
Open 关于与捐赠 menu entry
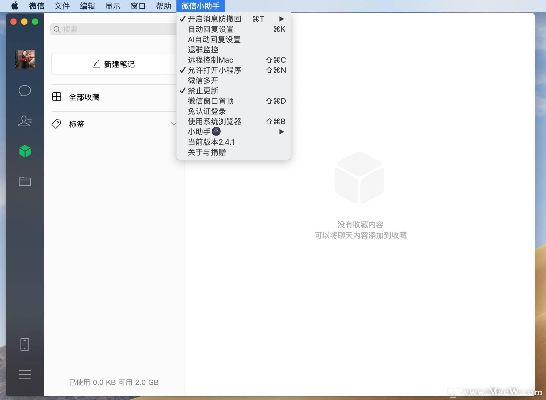tap(233, 152)
